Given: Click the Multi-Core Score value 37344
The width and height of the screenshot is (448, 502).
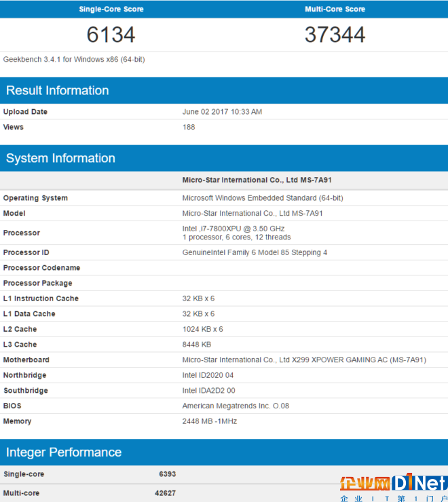Looking at the screenshot, I should coord(335,35).
